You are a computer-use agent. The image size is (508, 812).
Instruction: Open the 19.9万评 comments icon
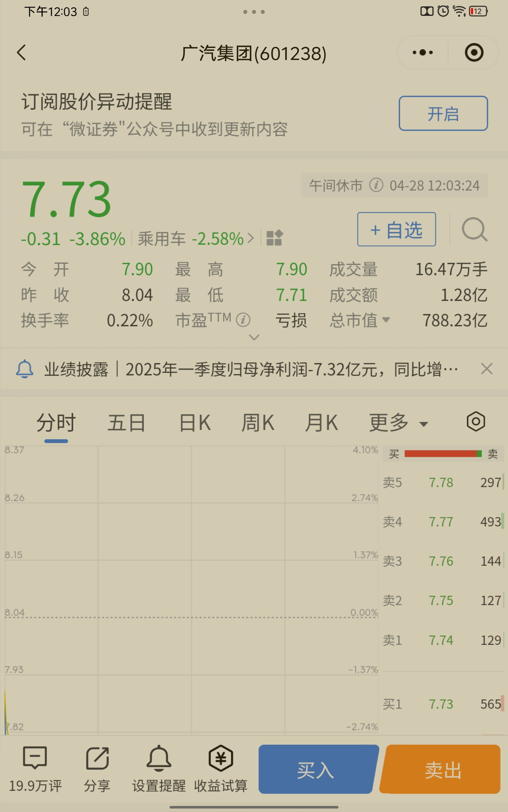point(35,758)
